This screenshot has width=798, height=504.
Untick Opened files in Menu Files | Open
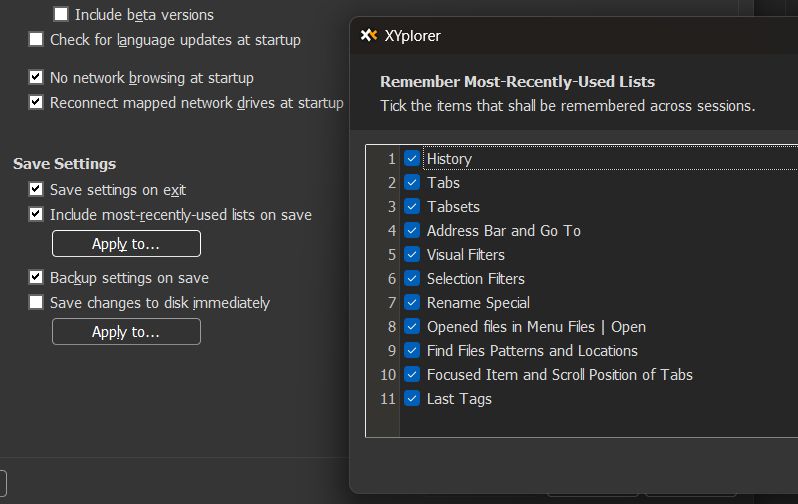[x=412, y=326]
